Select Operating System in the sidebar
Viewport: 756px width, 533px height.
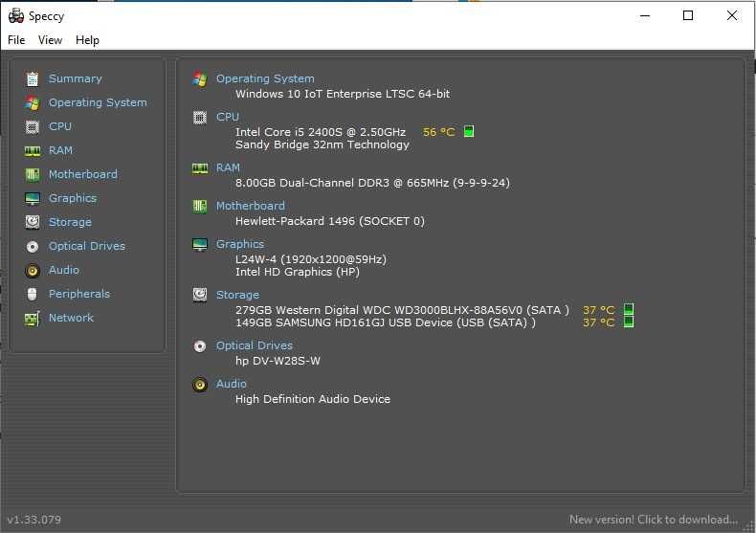98,102
